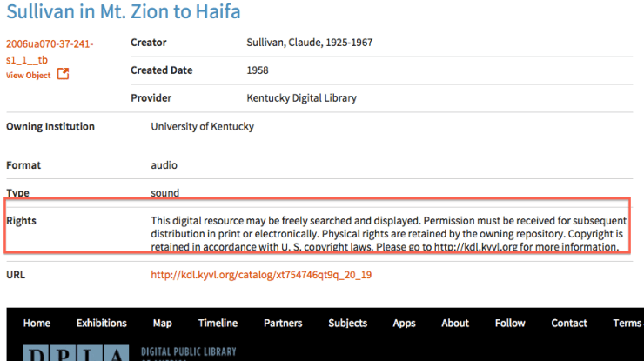Click the View Object link text
Viewport: 644px width, 361px height.
coord(29,75)
